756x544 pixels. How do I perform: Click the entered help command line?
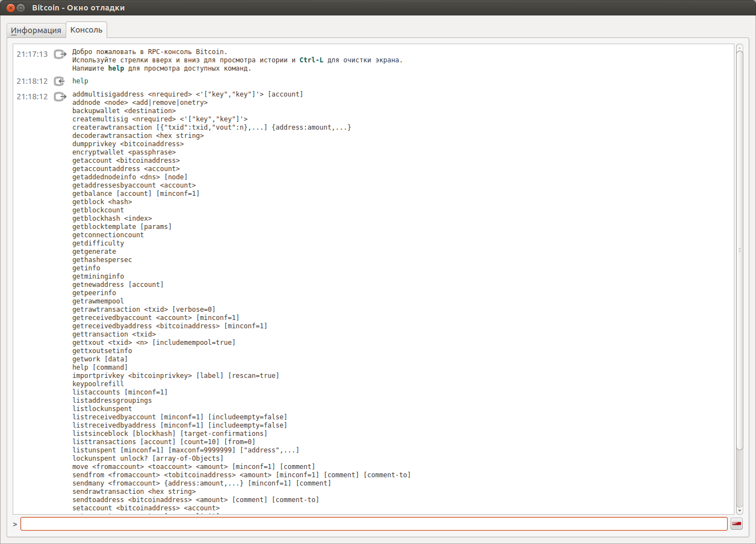(80, 81)
